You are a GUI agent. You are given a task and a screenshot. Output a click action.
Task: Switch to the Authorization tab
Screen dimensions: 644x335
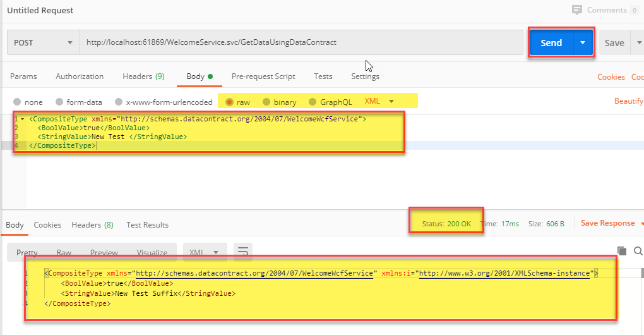pyautogui.click(x=80, y=76)
